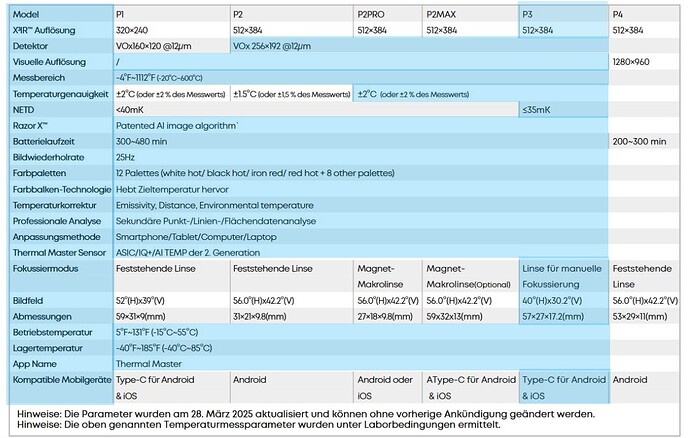Click the 'App Name' row label
The width and height of the screenshot is (690, 438).
coord(35,364)
